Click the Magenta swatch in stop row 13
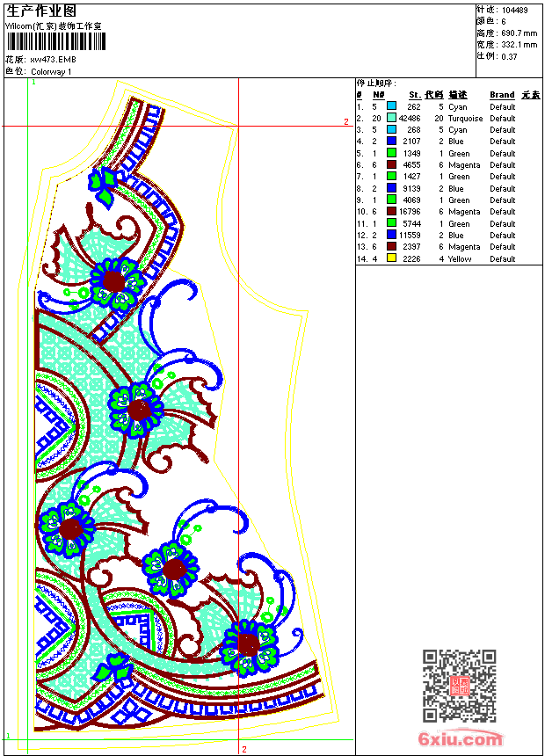This screenshot has width=545, height=756. point(391,246)
